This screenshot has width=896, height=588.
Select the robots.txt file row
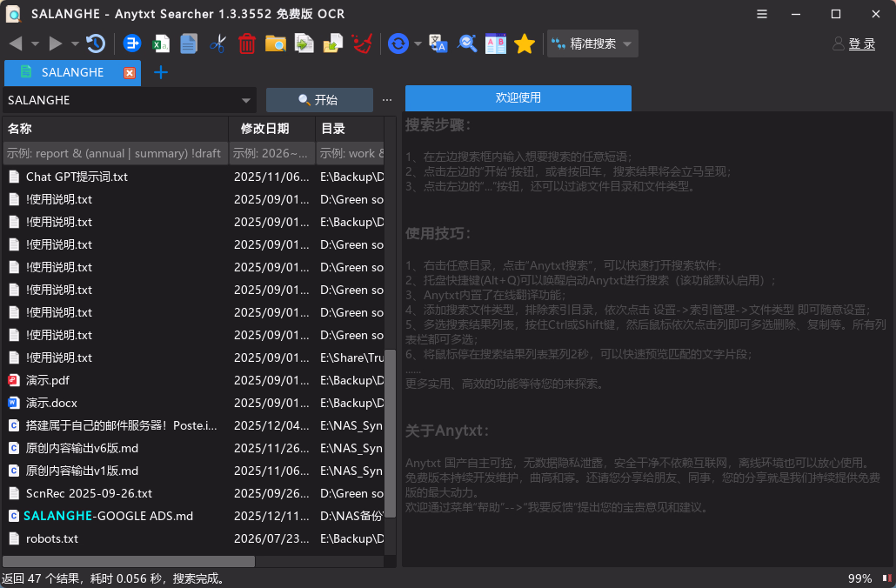tap(194, 538)
